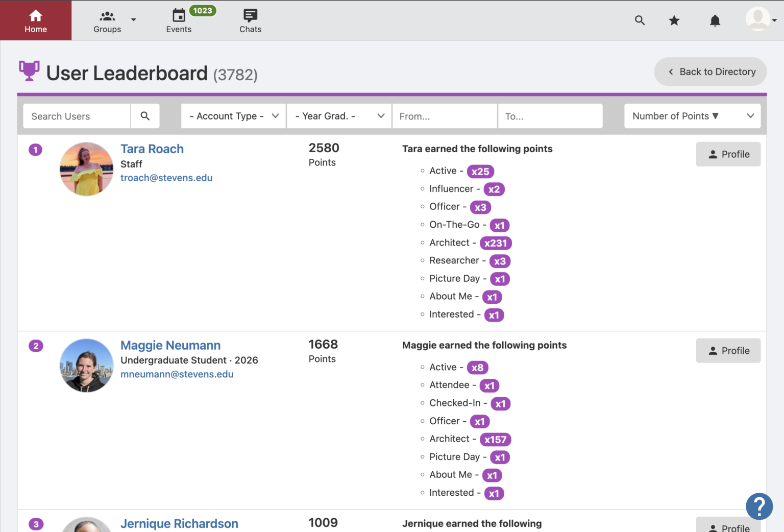Open the Chats menu item

coord(250,20)
